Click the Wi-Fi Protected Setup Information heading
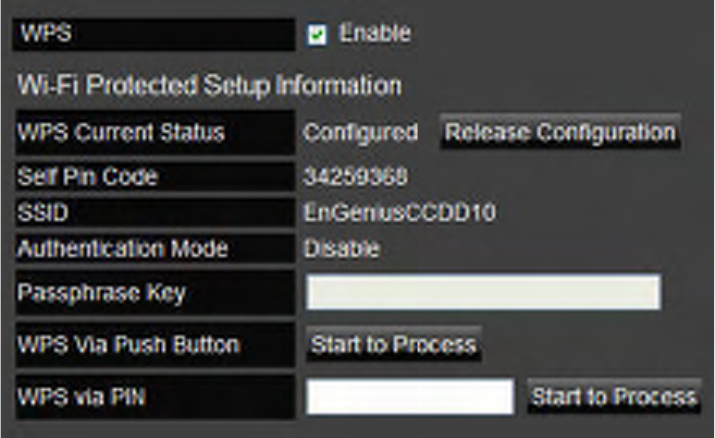715x438 pixels. click(209, 85)
